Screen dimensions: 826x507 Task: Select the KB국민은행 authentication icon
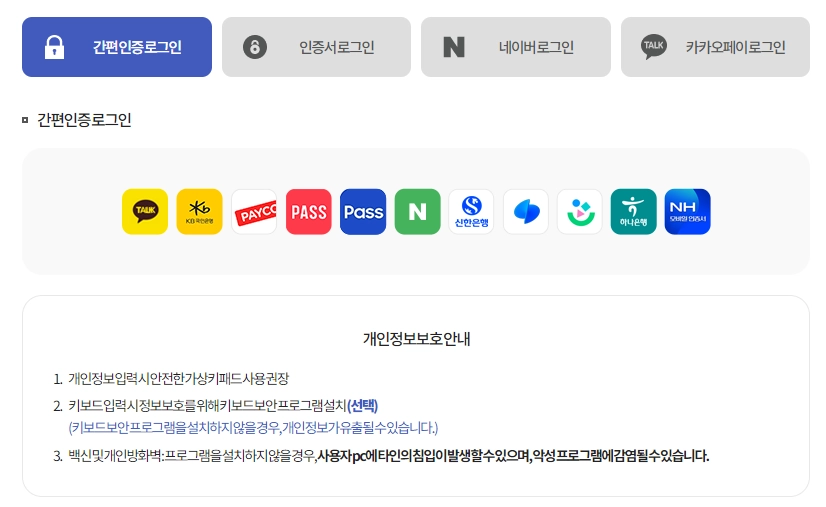click(199, 211)
